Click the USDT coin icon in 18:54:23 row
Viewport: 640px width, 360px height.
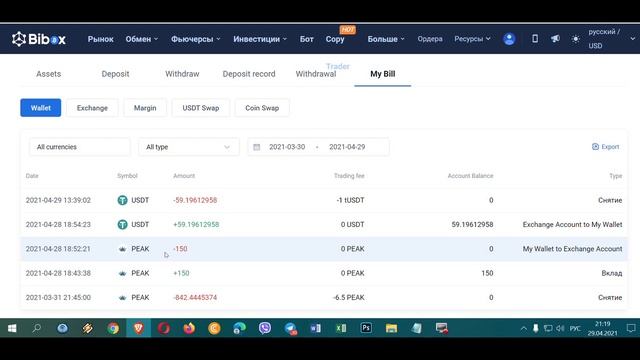[x=122, y=224]
